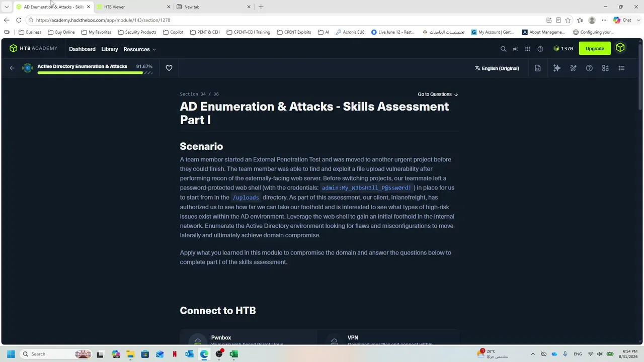Bookmark this page with the star icon
The height and width of the screenshot is (362, 644).
(568, 20)
